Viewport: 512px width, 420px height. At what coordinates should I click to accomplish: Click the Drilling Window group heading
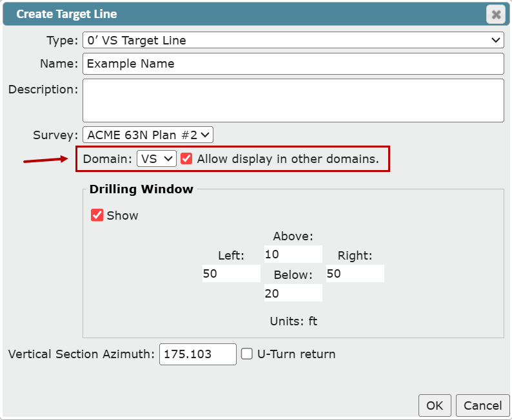141,189
